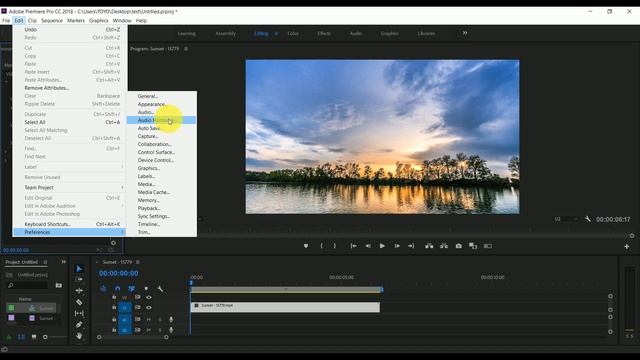Select the Hand tool

pos(79,336)
